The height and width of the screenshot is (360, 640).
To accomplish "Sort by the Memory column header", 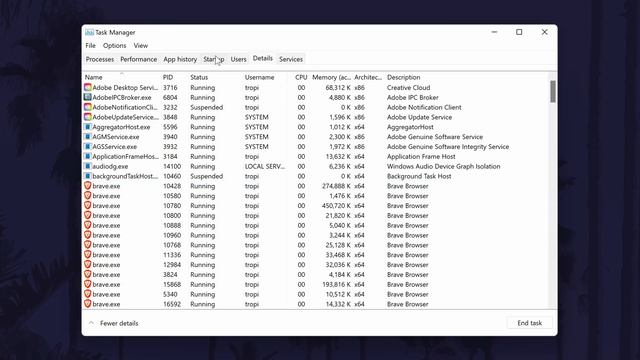I will (x=331, y=77).
